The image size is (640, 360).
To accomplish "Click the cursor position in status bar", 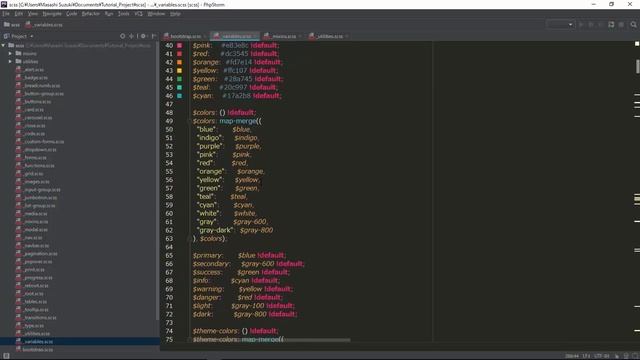I will coord(571,356).
